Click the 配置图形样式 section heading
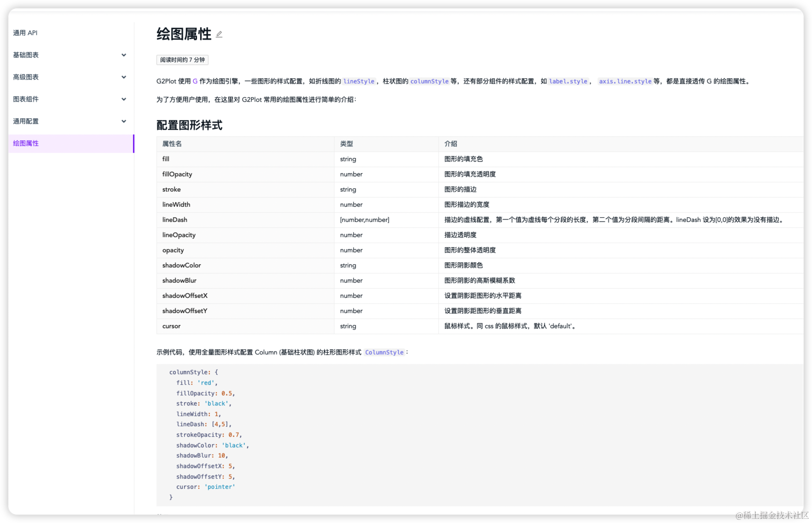812x523 pixels. [190, 125]
